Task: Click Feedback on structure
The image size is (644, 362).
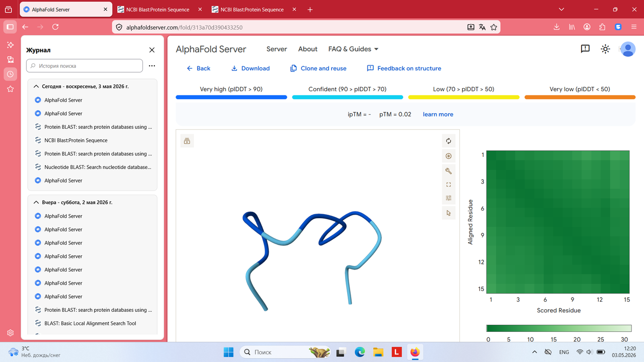Action: (404, 68)
